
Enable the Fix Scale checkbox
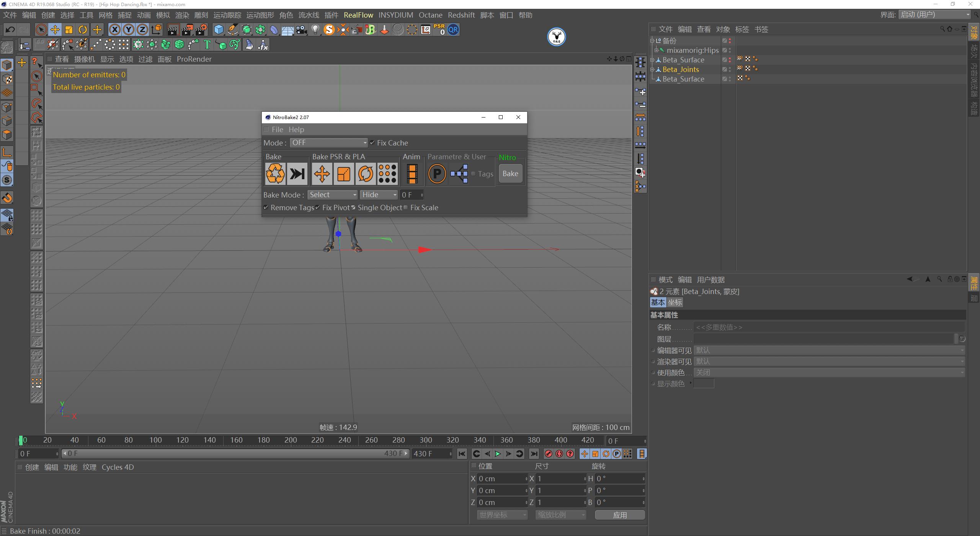pyautogui.click(x=405, y=208)
